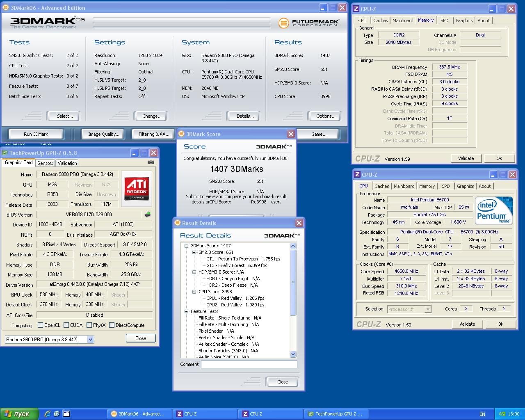525x420 pixels.
Task: Collapse the Feature Tests tree node
Action: pyautogui.click(x=186, y=311)
